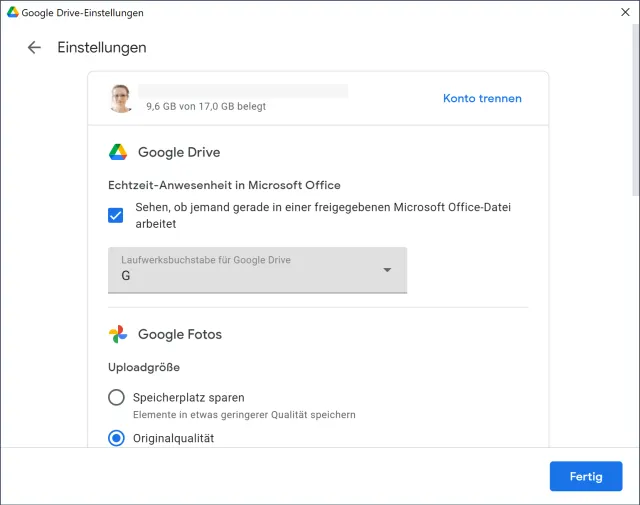Image resolution: width=640 pixels, height=505 pixels.
Task: Click the Uploadgröße section label
Action: tap(144, 367)
